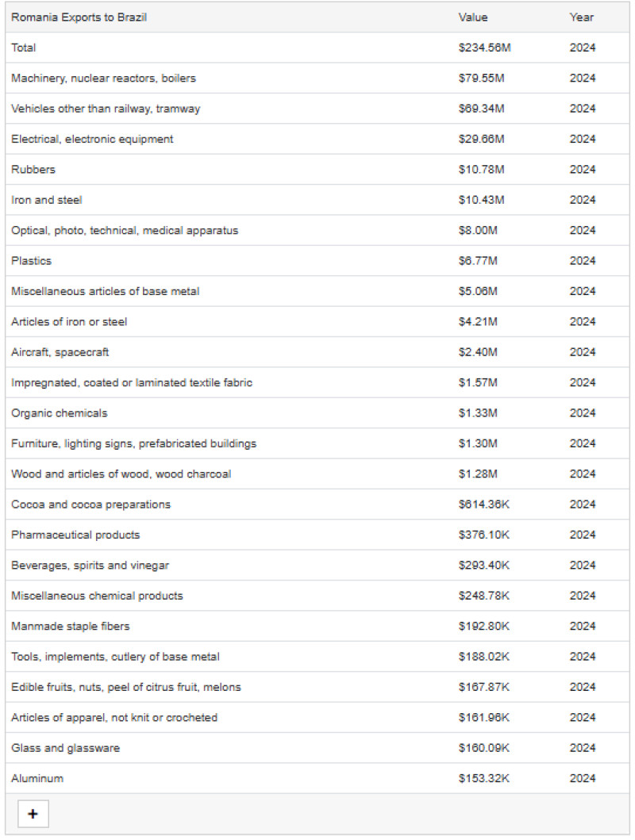Sort the table by the Value column header
Image resolution: width=635 pixels, height=840 pixels.
(x=471, y=17)
